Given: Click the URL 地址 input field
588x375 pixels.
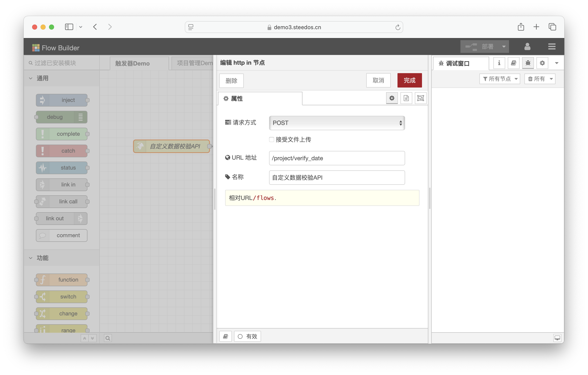Looking at the screenshot, I should [x=337, y=158].
